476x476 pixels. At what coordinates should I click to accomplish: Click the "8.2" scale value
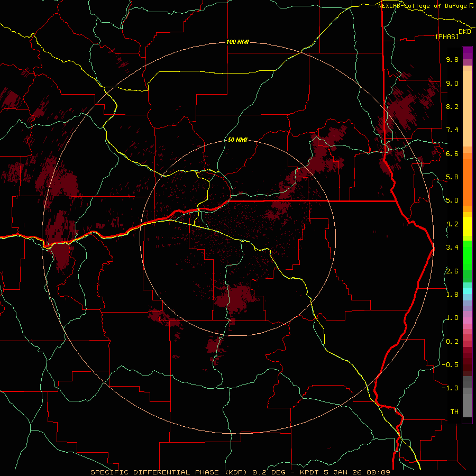[x=452, y=106]
